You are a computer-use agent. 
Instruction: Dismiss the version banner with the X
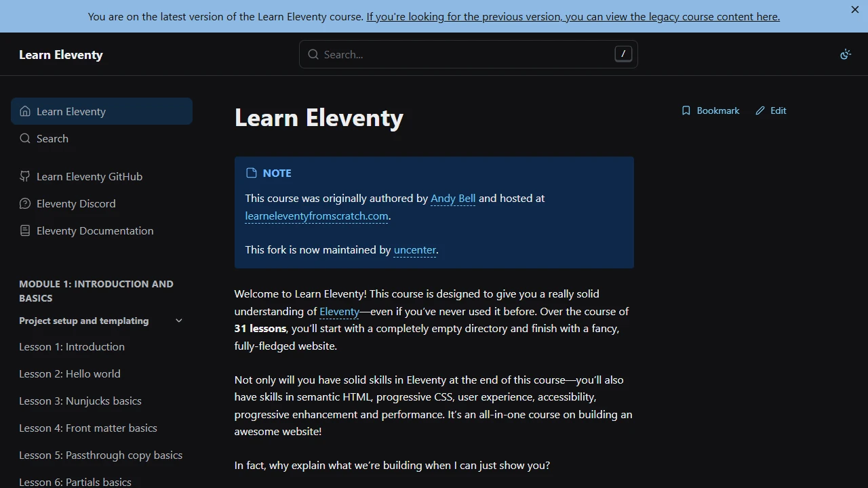click(854, 9)
